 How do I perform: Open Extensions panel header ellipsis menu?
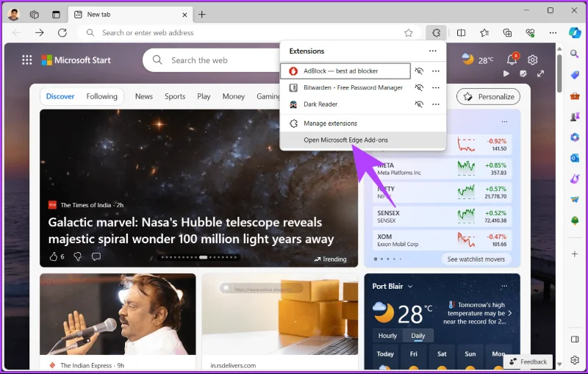tap(433, 51)
